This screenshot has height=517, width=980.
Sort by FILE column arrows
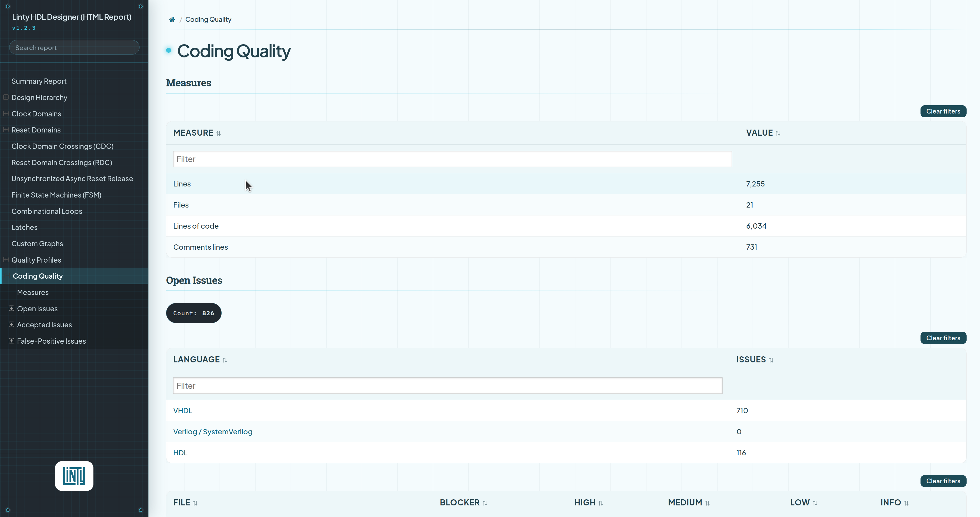[x=195, y=503]
